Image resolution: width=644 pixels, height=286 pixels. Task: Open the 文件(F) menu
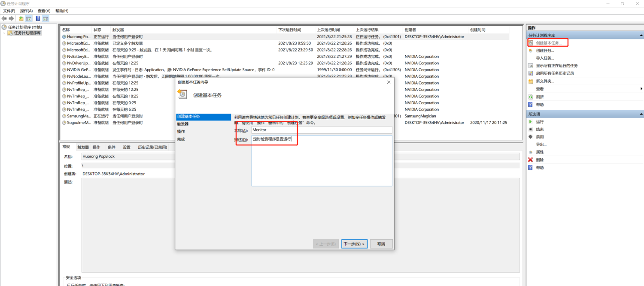(x=9, y=11)
